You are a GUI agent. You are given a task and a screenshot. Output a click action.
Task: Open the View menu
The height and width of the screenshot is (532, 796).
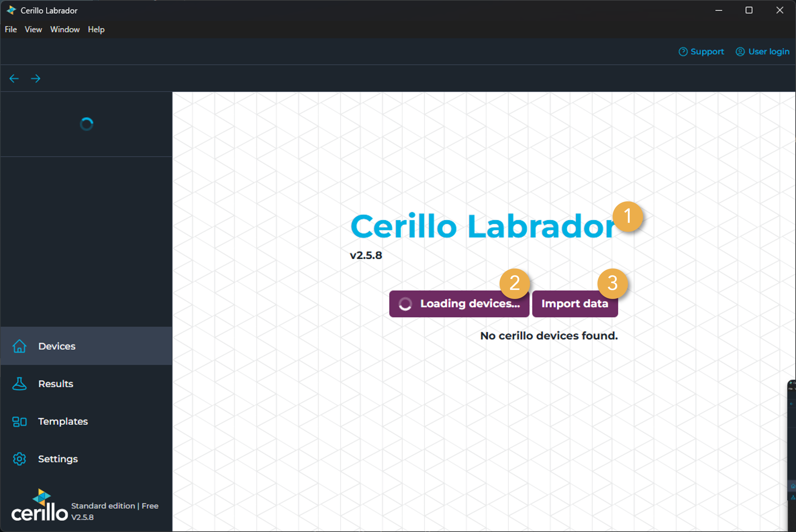coord(33,30)
